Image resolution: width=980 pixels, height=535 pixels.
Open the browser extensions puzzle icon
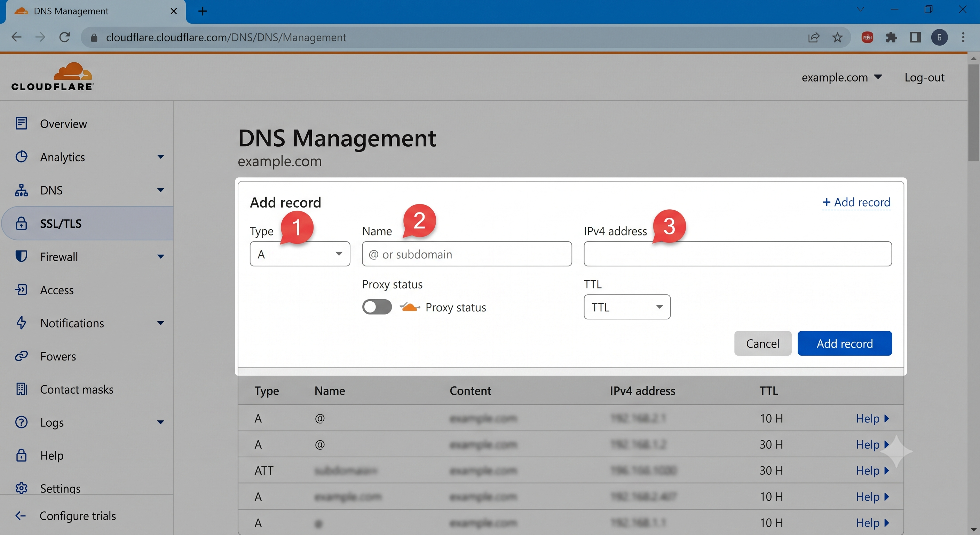pos(891,37)
